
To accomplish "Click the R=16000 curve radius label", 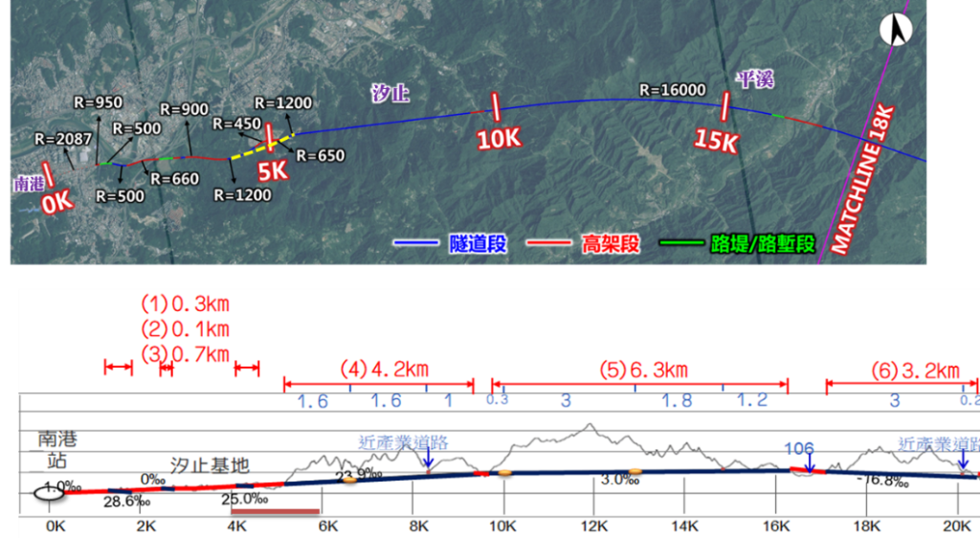I will (672, 90).
